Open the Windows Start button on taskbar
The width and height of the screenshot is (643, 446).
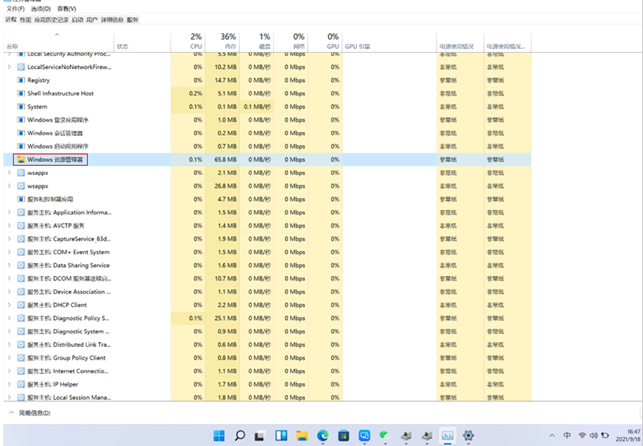(218, 436)
